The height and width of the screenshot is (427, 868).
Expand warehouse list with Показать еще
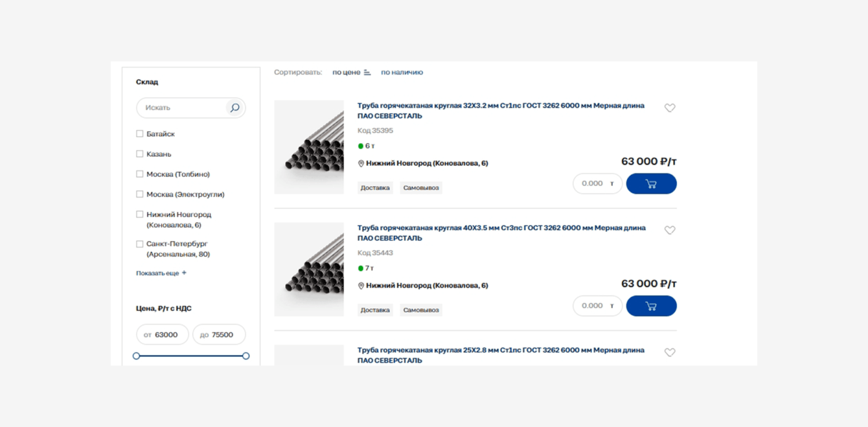(161, 273)
